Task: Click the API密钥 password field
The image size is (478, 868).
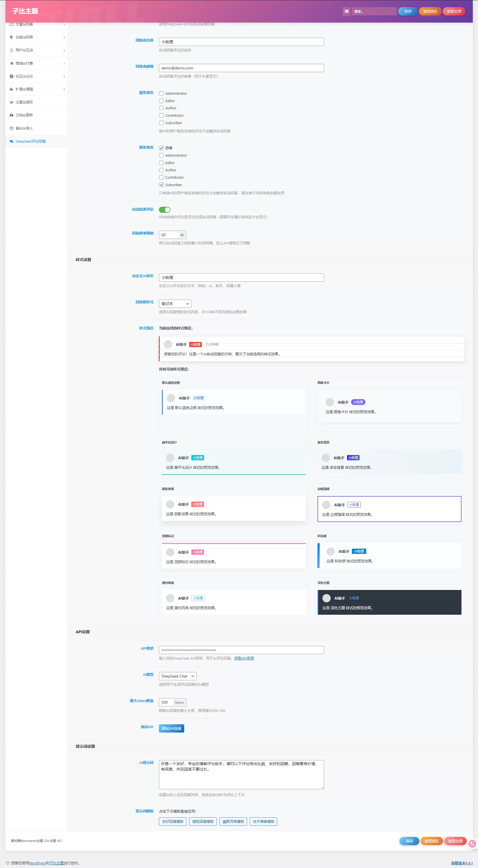Action: (241, 650)
